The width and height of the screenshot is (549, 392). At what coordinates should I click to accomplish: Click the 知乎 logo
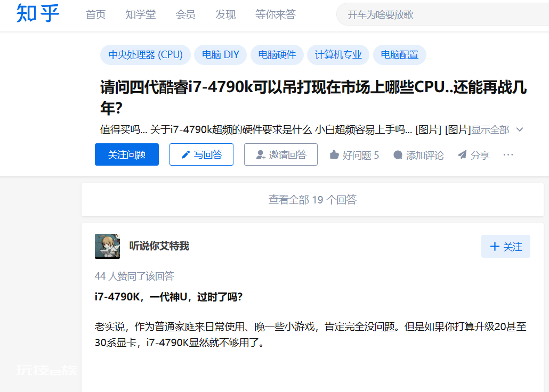38,14
